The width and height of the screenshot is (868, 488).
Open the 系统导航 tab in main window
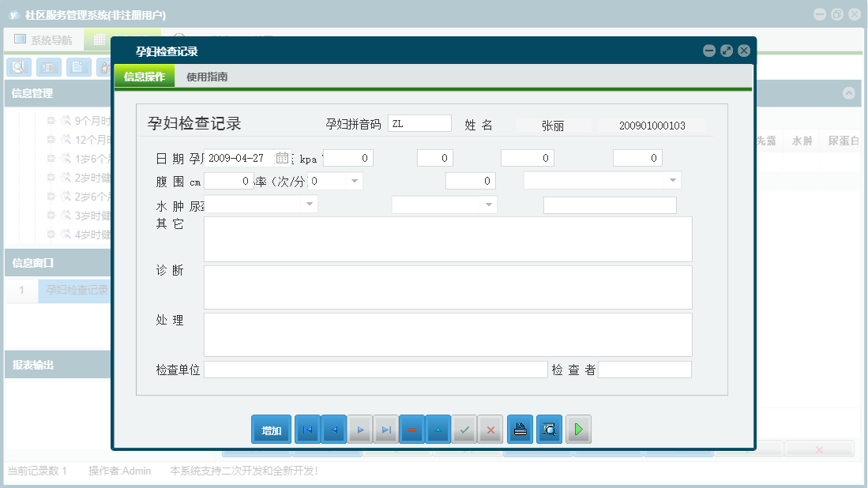[43, 39]
